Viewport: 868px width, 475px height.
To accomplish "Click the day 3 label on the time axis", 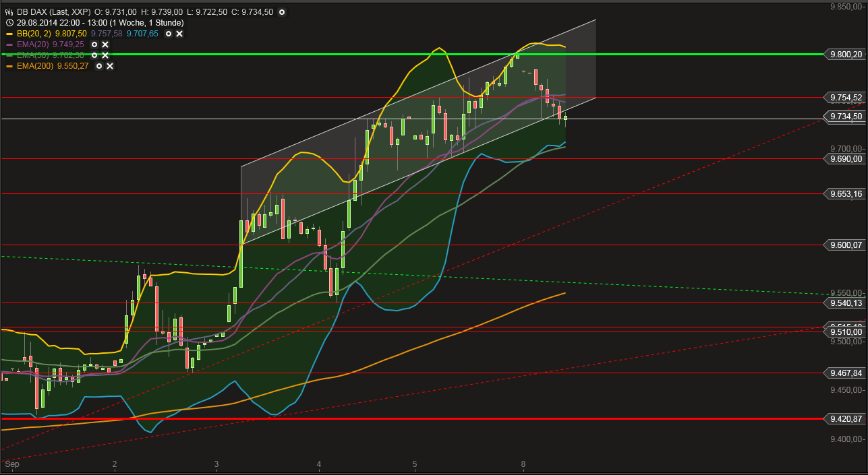I will pos(216,464).
